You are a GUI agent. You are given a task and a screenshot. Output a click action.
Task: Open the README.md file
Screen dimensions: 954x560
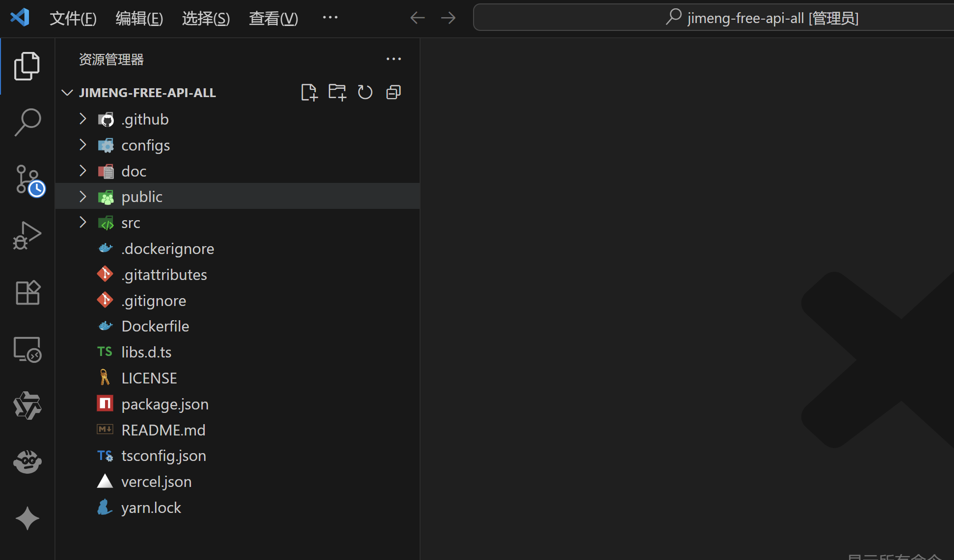tap(163, 430)
